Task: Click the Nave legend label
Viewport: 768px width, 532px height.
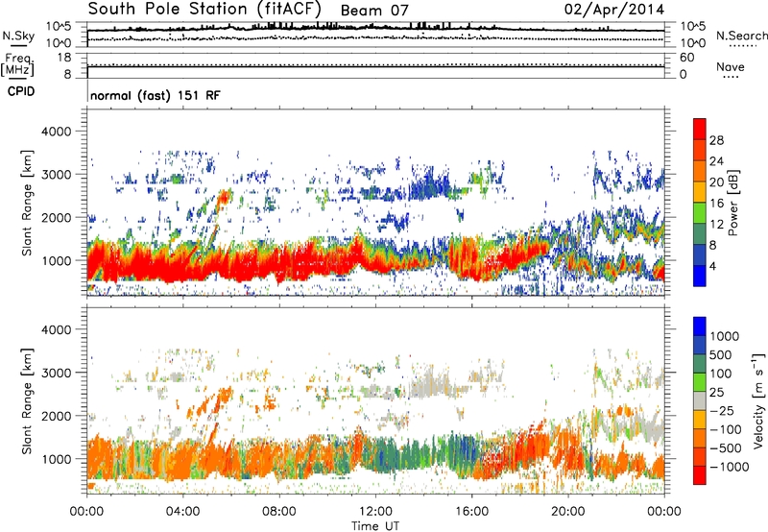Action: point(731,66)
